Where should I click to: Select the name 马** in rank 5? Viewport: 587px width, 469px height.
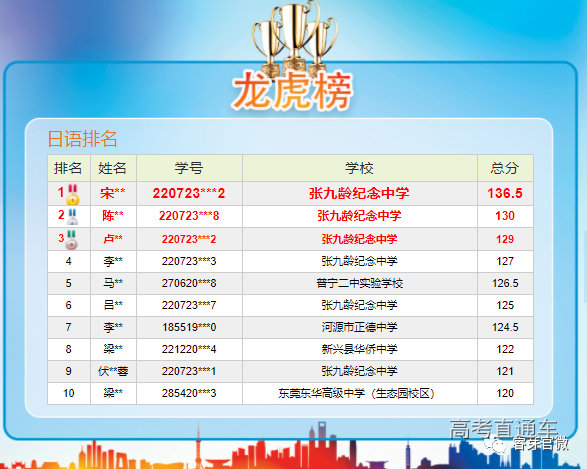[113, 283]
